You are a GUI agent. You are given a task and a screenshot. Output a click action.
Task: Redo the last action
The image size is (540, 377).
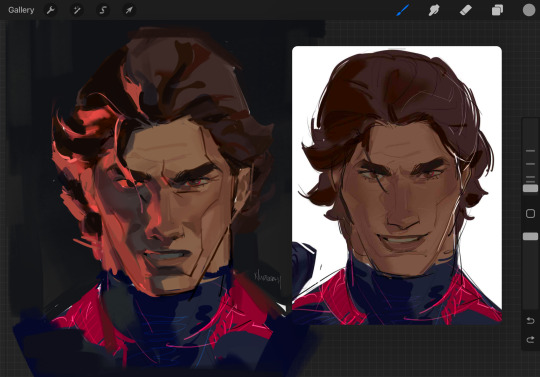pos(530,340)
